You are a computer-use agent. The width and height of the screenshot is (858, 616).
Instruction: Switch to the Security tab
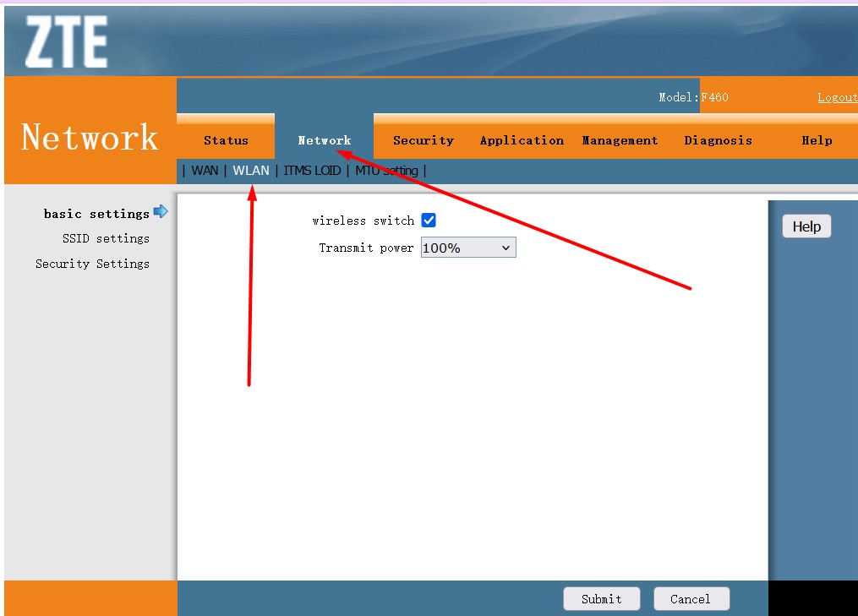[423, 140]
